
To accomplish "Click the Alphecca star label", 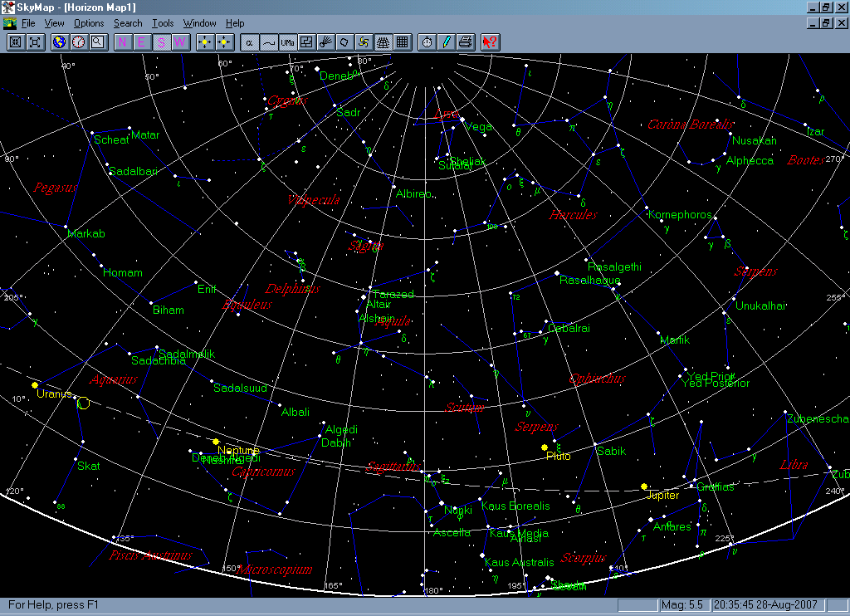I will pos(750,160).
